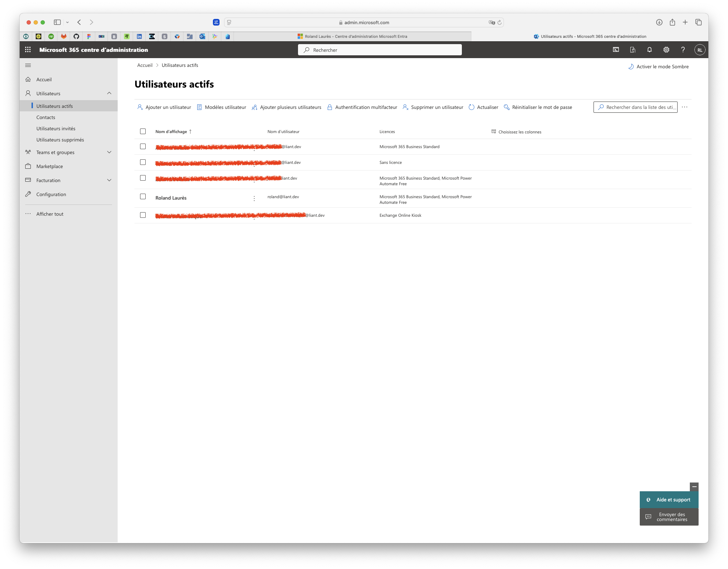
Task: Select the top header checkbox to select all
Action: pos(143,131)
